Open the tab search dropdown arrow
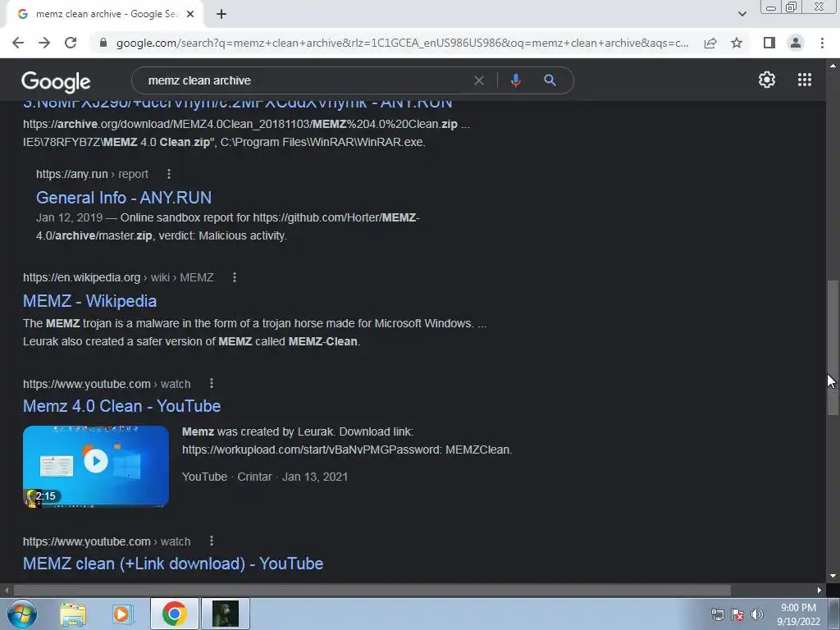 click(742, 14)
